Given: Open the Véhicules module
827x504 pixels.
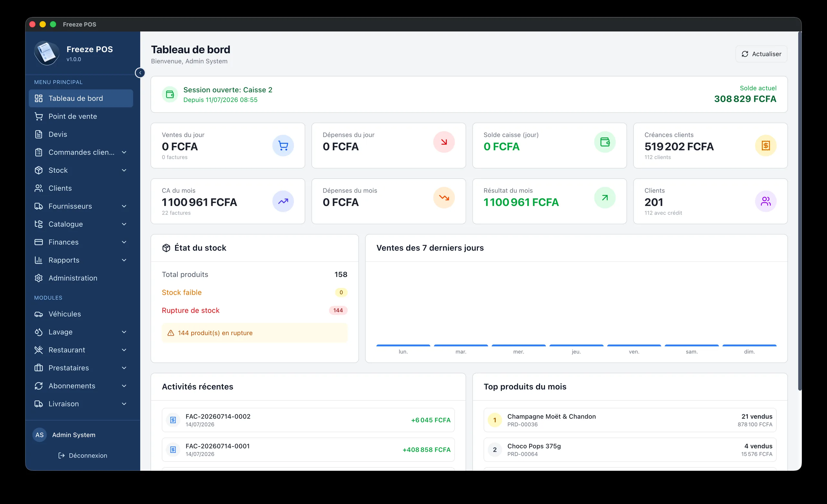Looking at the screenshot, I should click(81, 314).
